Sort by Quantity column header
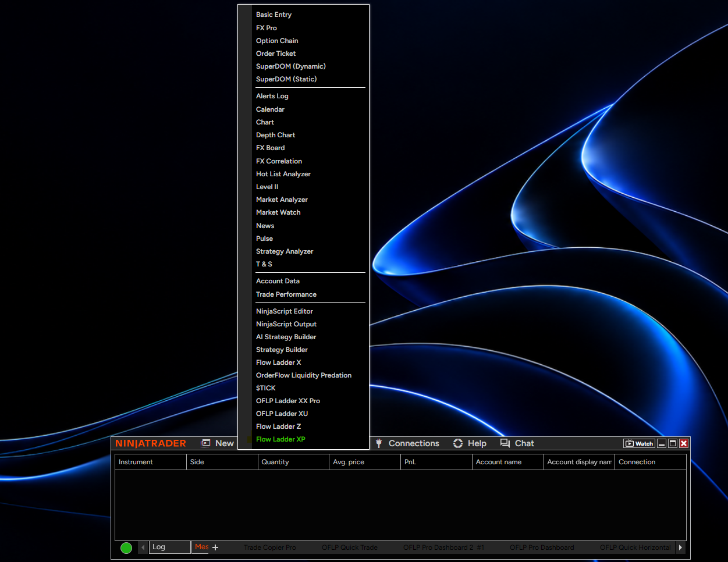Image resolution: width=728 pixels, height=562 pixels. click(294, 462)
